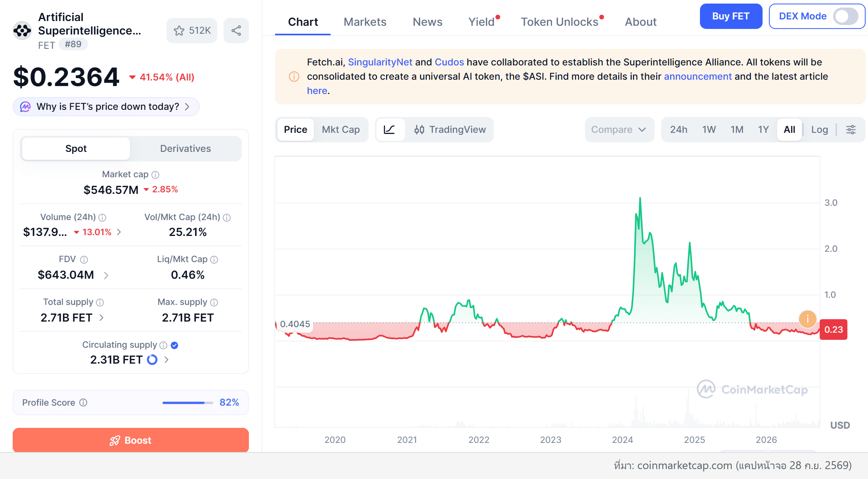Screen dimensions: 868x479
Task: Open the SingularityNet link
Action: click(x=380, y=62)
